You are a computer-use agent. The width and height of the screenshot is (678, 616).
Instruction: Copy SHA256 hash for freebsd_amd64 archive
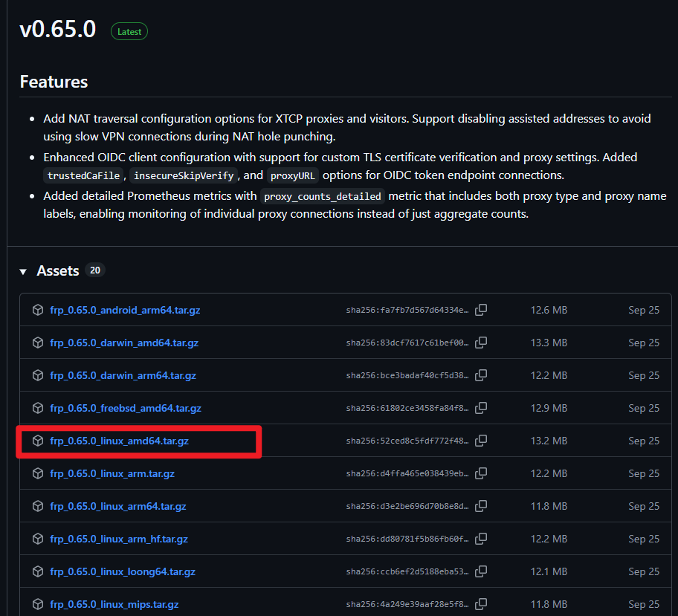pos(481,408)
